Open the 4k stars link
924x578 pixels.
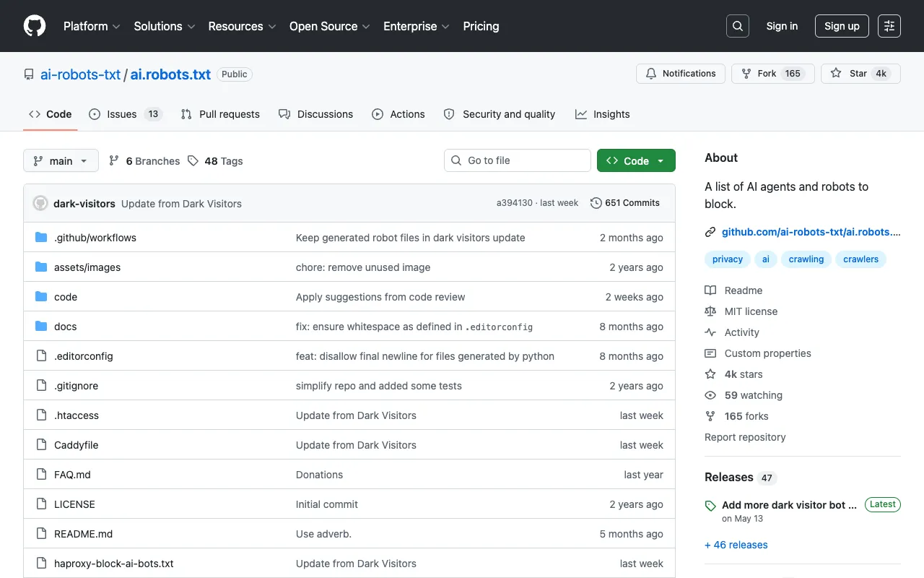(x=733, y=374)
